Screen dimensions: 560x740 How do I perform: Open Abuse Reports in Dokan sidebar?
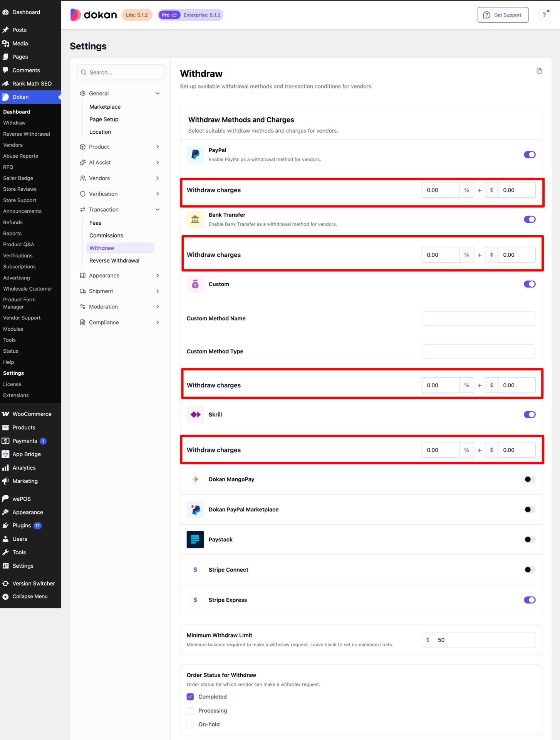[20, 156]
